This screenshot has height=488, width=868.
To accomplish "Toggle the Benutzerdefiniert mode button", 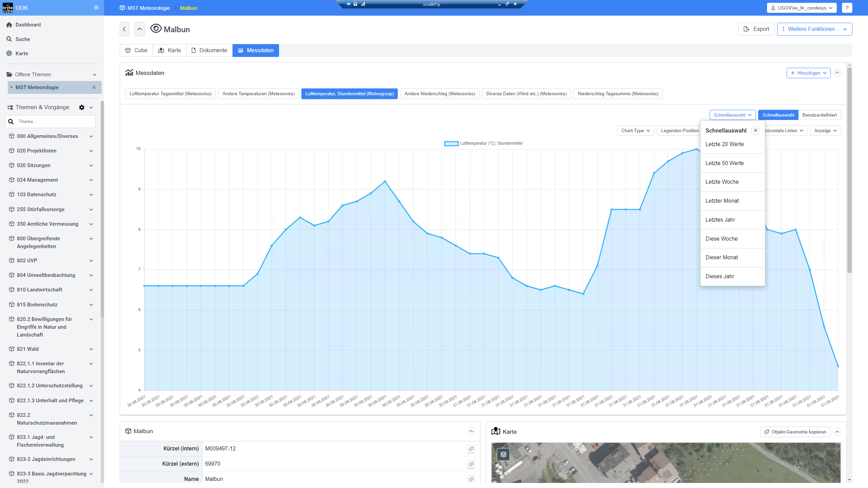I will [819, 115].
